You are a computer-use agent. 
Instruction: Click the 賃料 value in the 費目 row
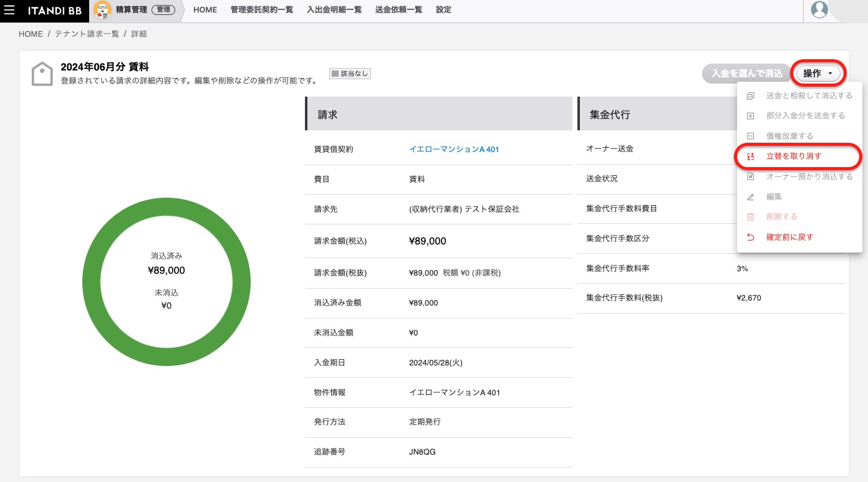(417, 180)
